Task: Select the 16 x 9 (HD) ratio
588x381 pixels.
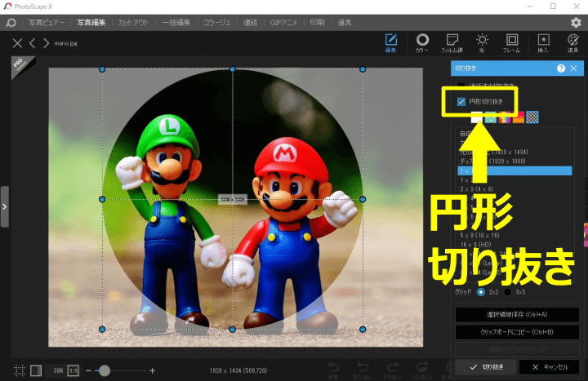Action: click(x=514, y=245)
